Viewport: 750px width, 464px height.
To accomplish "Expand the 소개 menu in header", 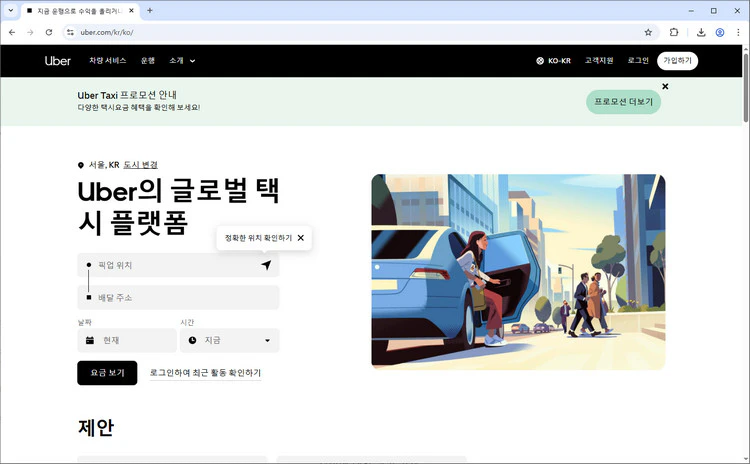I will click(x=182, y=61).
